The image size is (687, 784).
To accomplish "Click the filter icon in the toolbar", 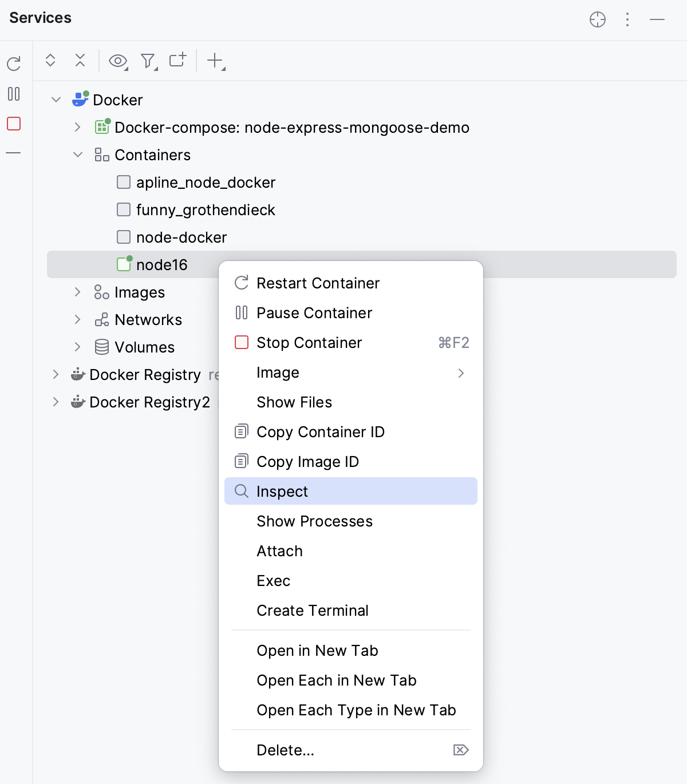I will pyautogui.click(x=148, y=60).
